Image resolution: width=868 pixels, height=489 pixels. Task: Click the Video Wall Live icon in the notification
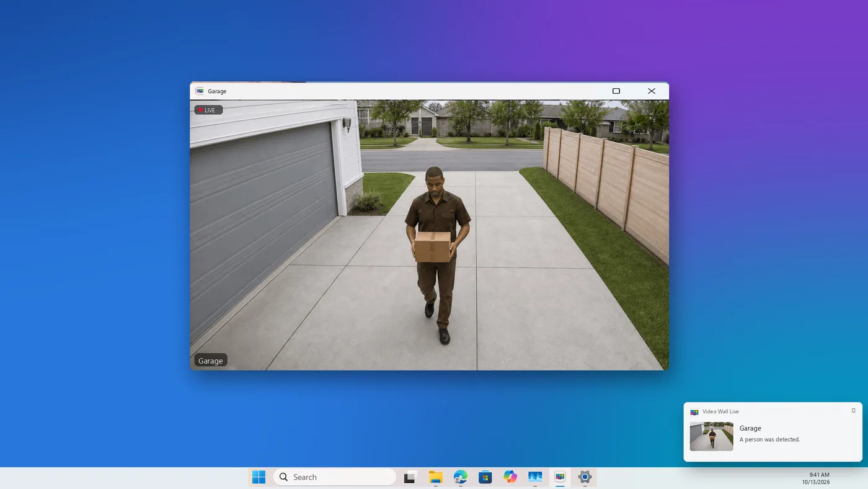(694, 411)
